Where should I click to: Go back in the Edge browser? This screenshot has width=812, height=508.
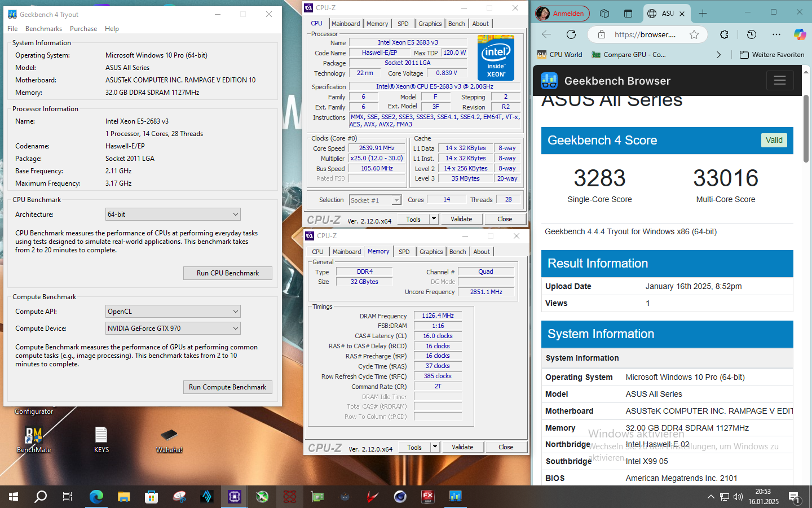tap(546, 34)
